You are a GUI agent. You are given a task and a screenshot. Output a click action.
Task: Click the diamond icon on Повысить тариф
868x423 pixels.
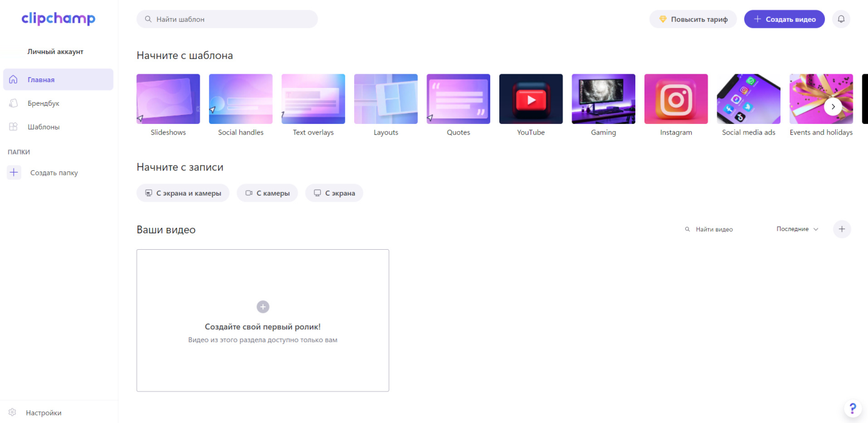click(x=663, y=19)
